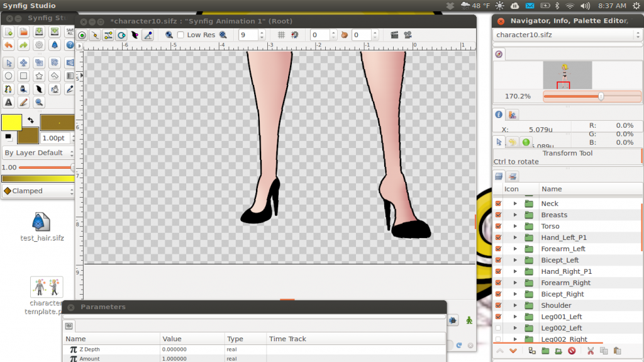
Task: Open test_hair.sifz desktop file icon
Action: tap(41, 222)
